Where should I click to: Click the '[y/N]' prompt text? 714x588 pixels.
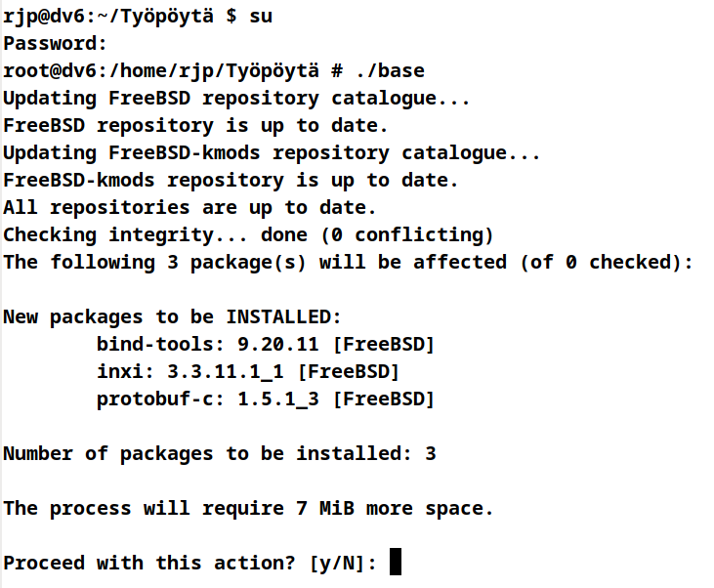click(x=337, y=563)
